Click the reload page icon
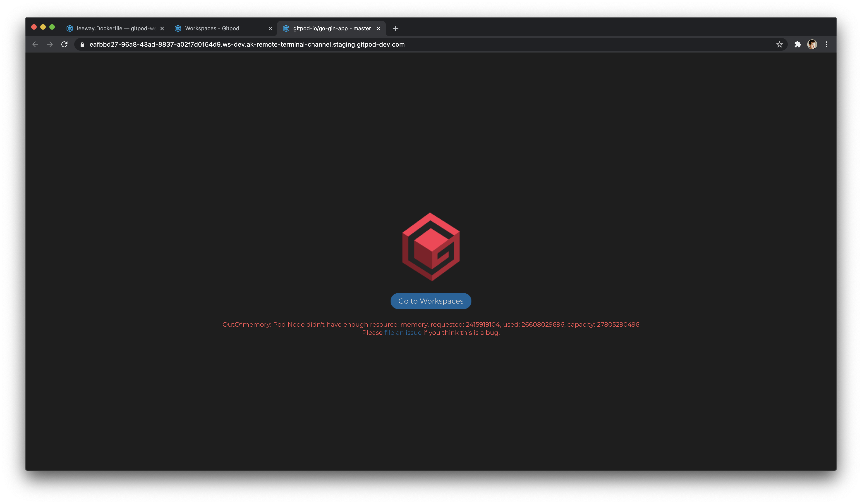Image resolution: width=862 pixels, height=504 pixels. click(64, 44)
